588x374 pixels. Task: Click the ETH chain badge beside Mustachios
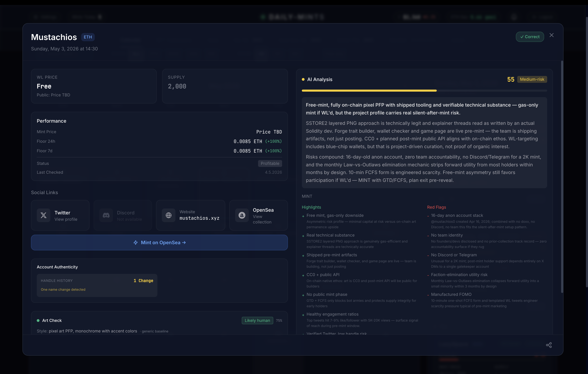click(88, 37)
